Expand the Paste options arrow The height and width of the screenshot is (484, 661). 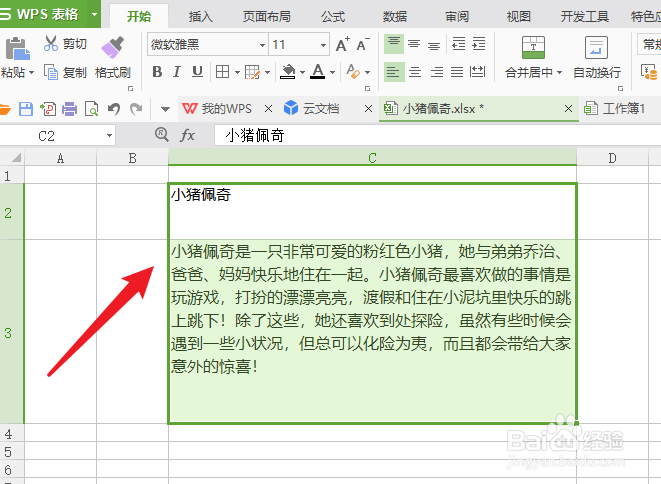click(31, 73)
